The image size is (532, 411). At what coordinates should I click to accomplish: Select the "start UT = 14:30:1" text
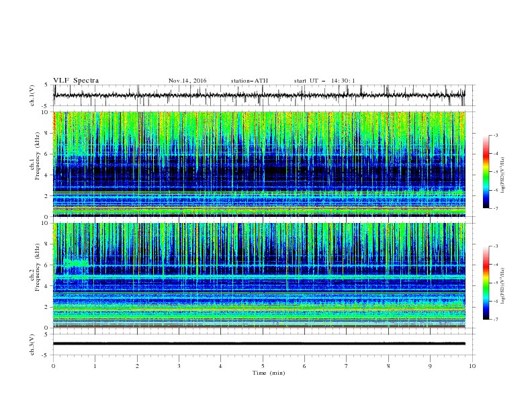tap(324, 81)
